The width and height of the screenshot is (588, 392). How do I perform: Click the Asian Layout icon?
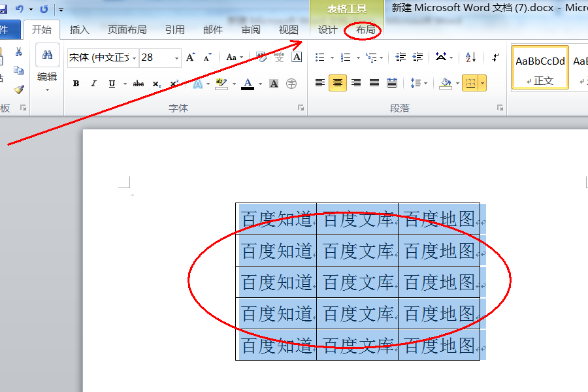click(x=442, y=57)
